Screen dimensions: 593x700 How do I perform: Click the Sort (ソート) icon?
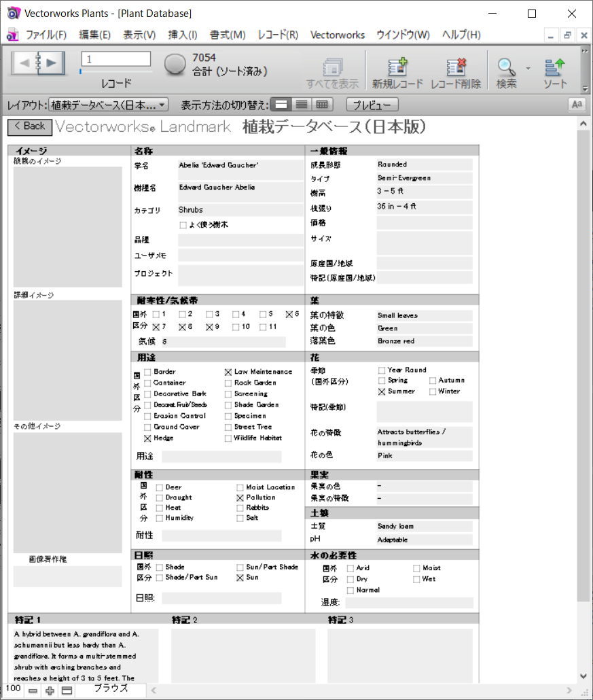[555, 67]
